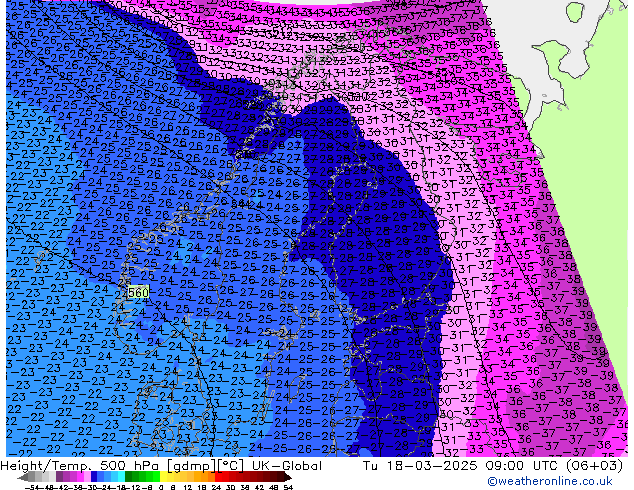Click the right dark-maroon arrow of the color scale
Image resolution: width=634 pixels, height=490 pixels.
click(x=288, y=478)
